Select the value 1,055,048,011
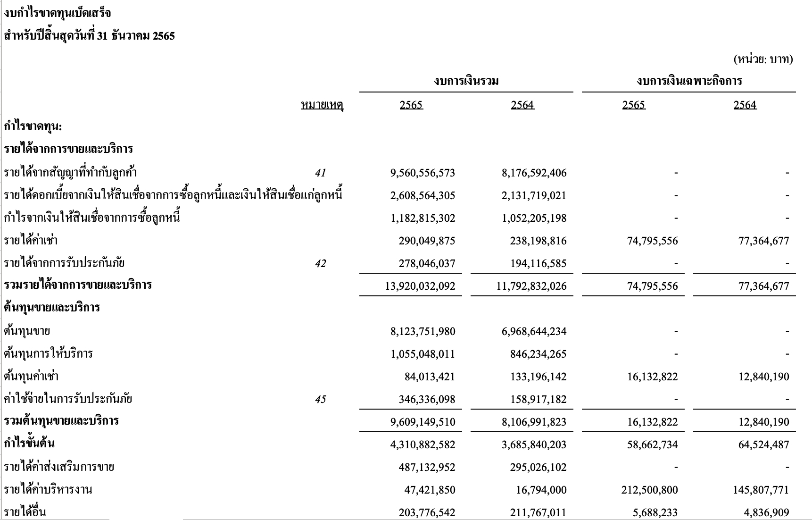812x520 pixels. coord(423,354)
